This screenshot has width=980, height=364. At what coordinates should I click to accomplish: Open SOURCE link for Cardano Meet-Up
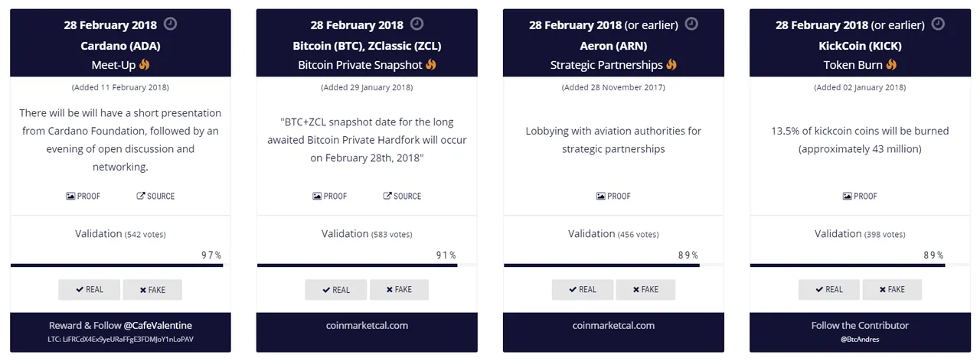(155, 197)
